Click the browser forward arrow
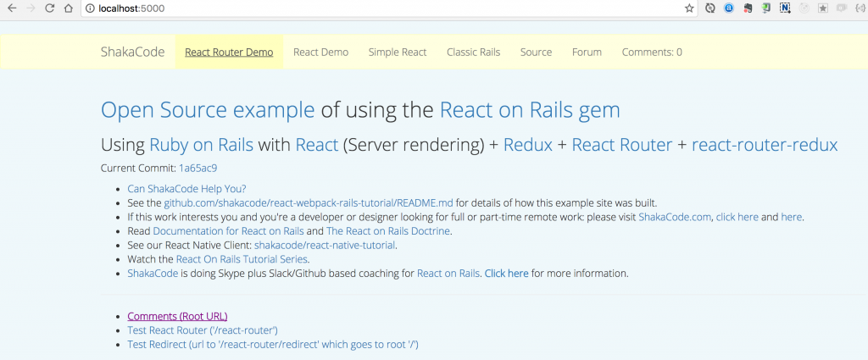This screenshot has width=868, height=360. (x=31, y=8)
